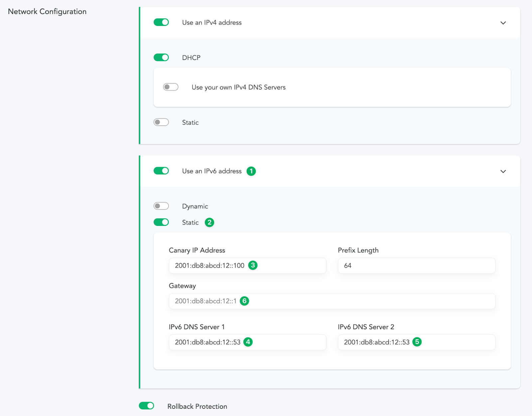Screen dimensions: 532x416
Task: Click badge 6 in Gateway field
Action: tap(244, 301)
